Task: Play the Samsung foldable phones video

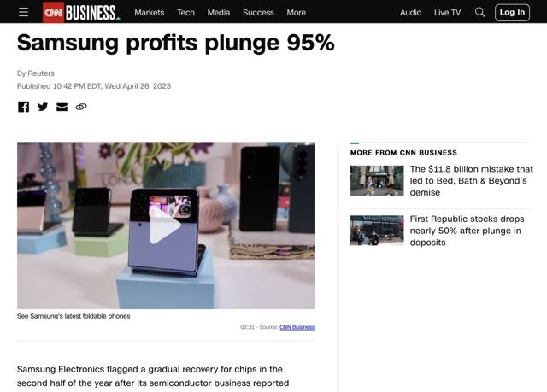Action: point(165,225)
